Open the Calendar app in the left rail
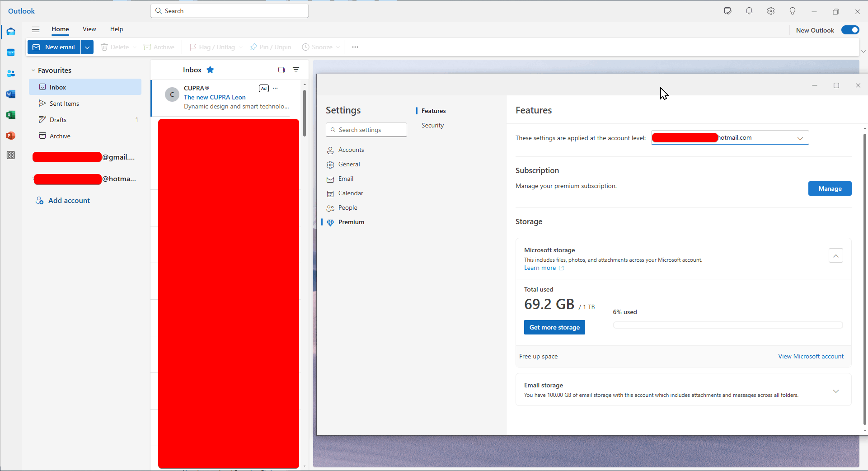The image size is (868, 471). 11,52
